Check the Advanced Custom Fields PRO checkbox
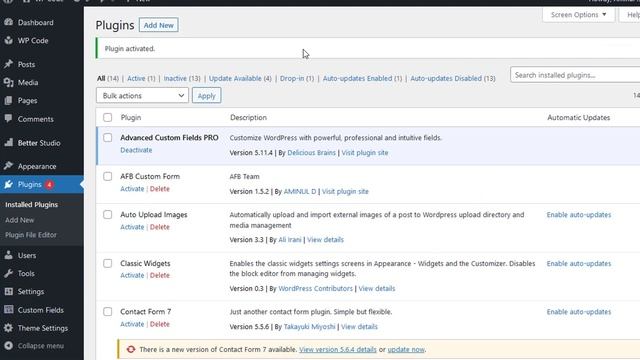The height and width of the screenshot is (360, 640). 107,138
